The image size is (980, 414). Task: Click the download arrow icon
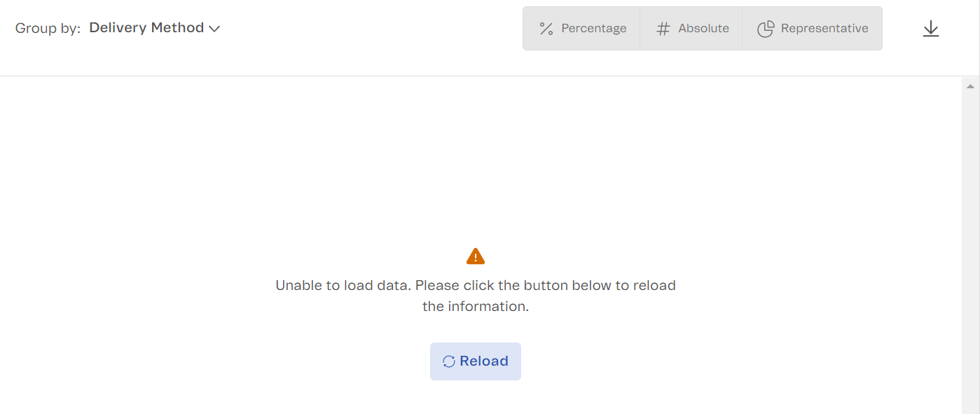tap(930, 29)
